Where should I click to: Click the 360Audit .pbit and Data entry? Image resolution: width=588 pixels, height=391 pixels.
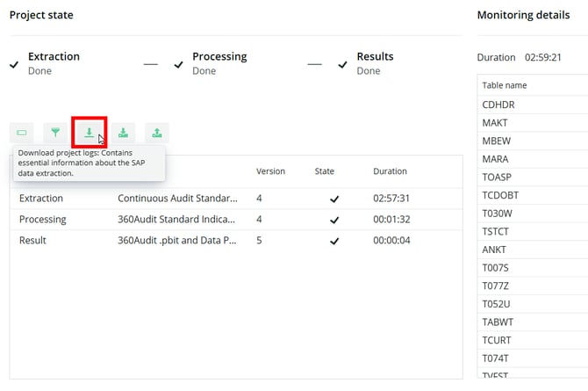pyautogui.click(x=177, y=240)
